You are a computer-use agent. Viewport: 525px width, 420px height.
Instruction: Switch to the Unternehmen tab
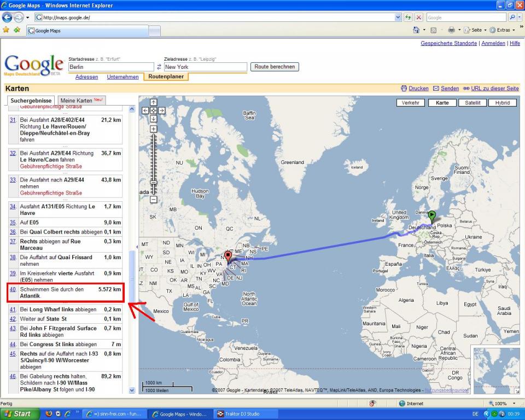[122, 77]
